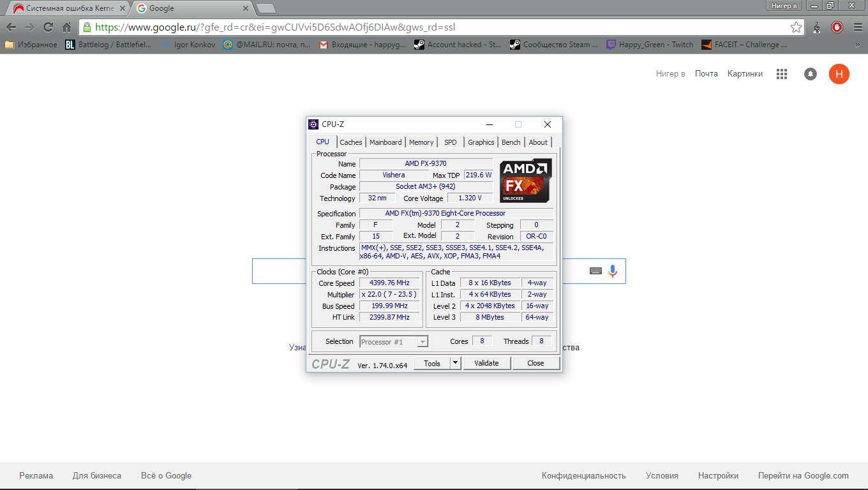Close the Google browser tab
This screenshot has height=490, width=868.
(x=245, y=8)
